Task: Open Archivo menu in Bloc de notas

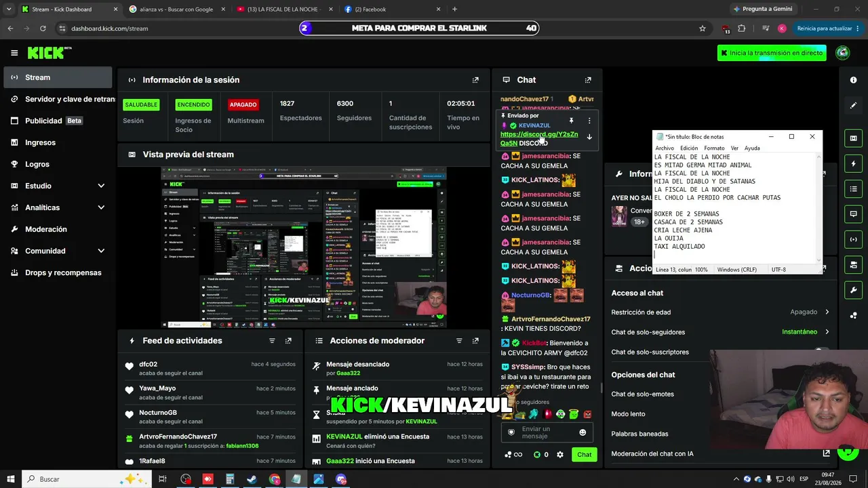Action: (665, 148)
